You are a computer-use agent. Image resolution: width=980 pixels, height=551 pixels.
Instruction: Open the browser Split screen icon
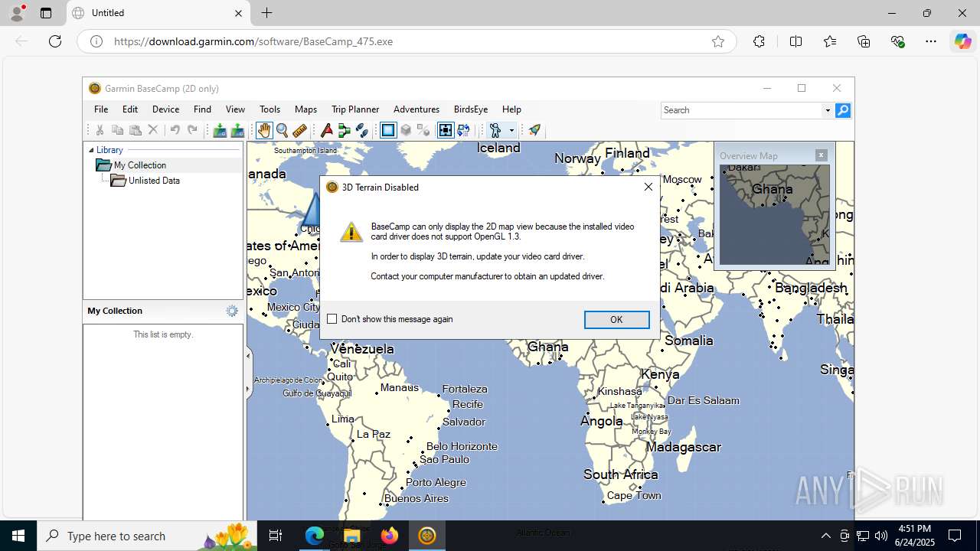tap(795, 41)
